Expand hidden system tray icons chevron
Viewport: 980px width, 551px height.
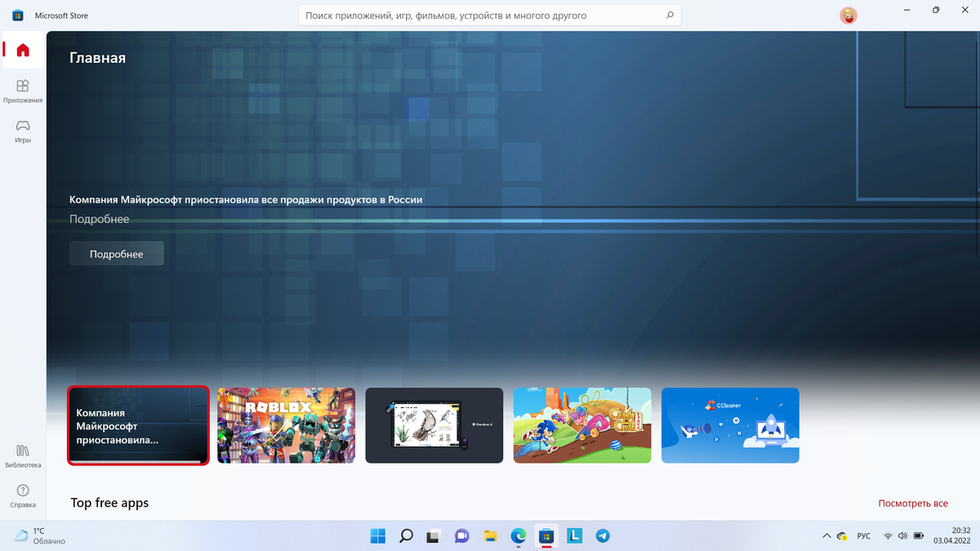click(x=825, y=536)
